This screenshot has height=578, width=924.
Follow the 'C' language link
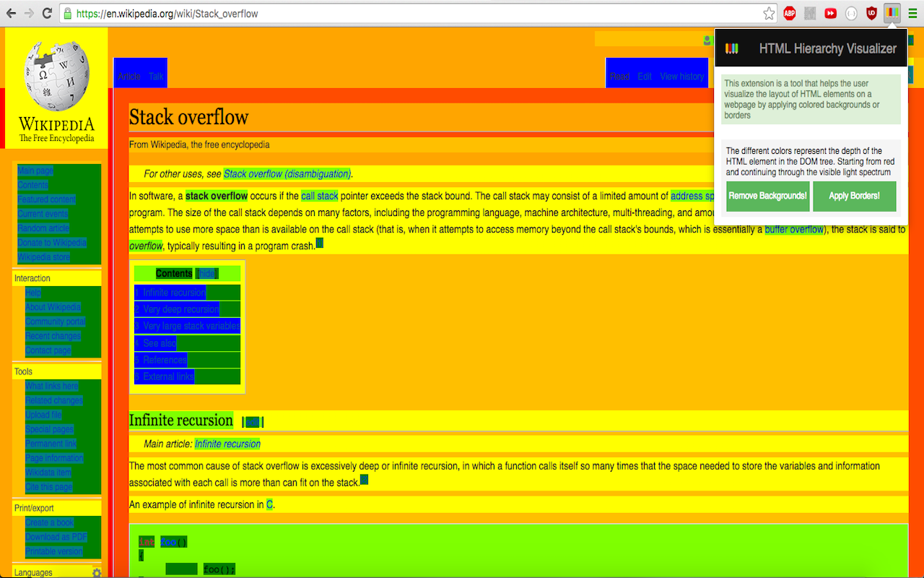pos(269,504)
